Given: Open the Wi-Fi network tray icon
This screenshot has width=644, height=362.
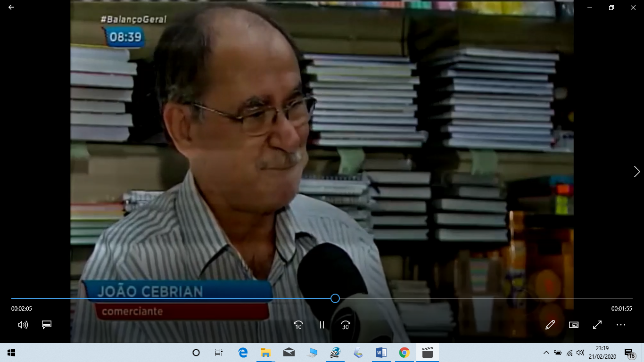Looking at the screenshot, I should (570, 353).
